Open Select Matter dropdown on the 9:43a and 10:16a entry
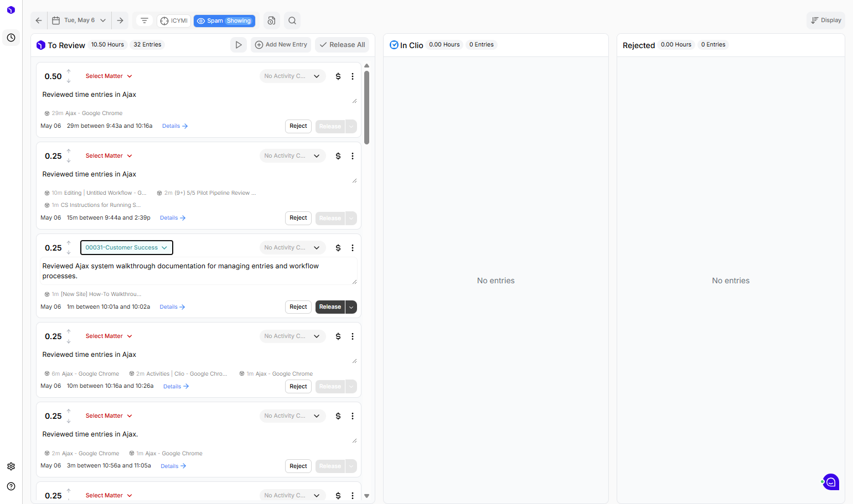 pos(108,76)
